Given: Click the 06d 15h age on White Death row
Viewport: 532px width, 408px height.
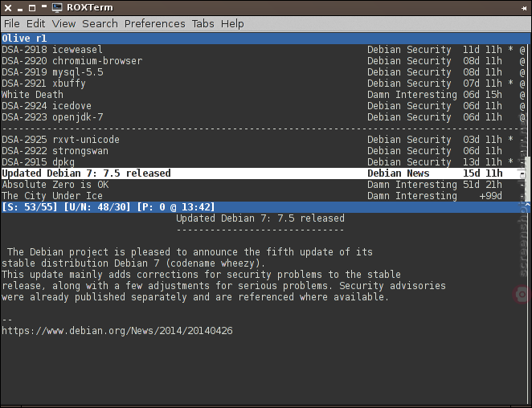Looking at the screenshot, I should 482,94.
